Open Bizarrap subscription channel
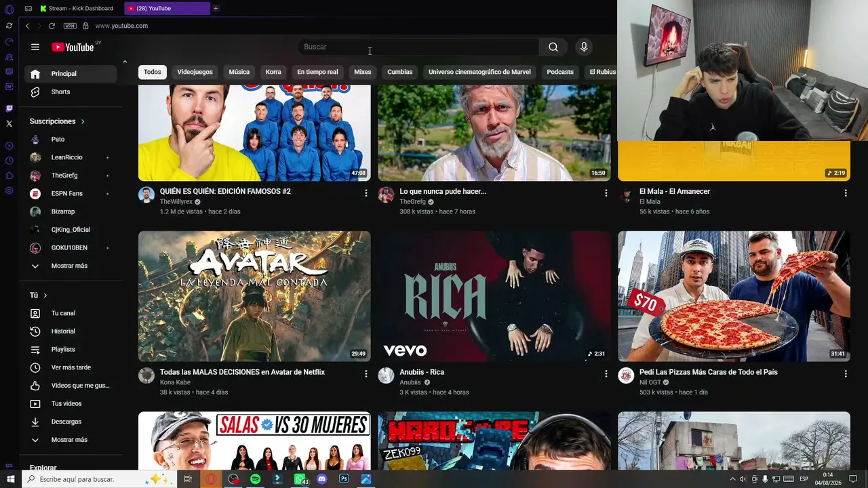This screenshot has width=868, height=488. [x=71, y=211]
